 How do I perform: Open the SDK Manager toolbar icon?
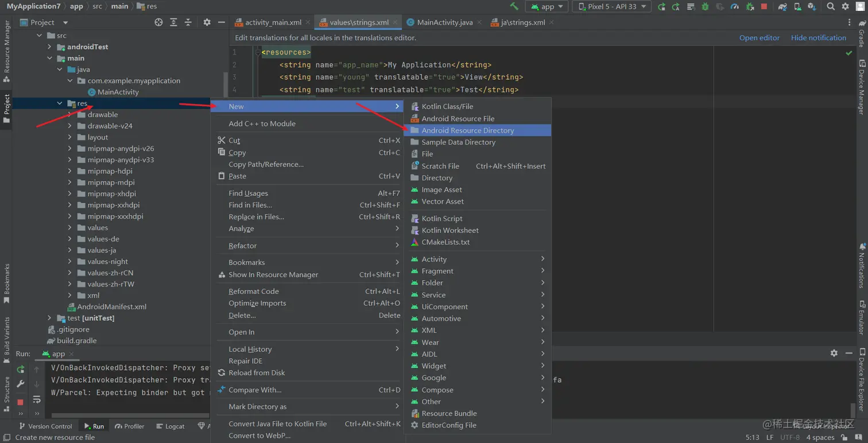point(812,6)
